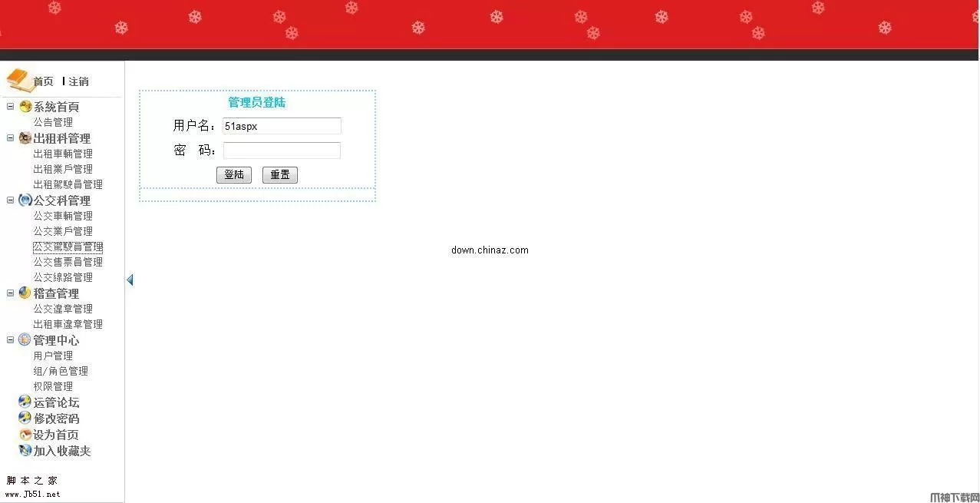Go to 首页 link
The width and height of the screenshot is (980, 503).
(x=44, y=81)
